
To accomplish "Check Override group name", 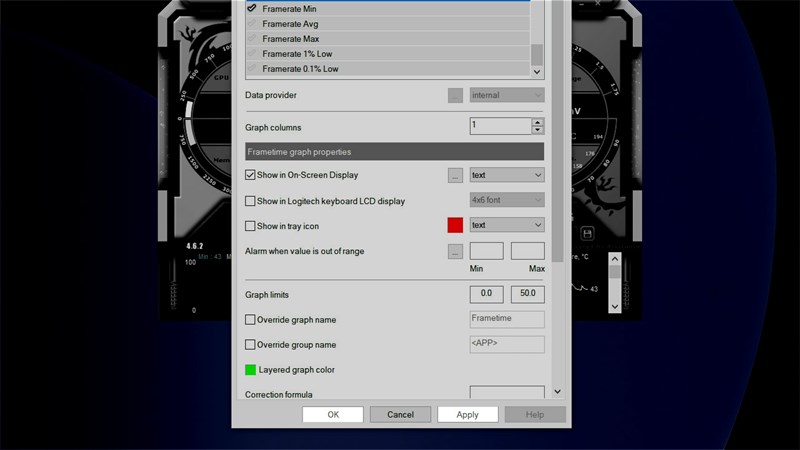I will 250,345.
